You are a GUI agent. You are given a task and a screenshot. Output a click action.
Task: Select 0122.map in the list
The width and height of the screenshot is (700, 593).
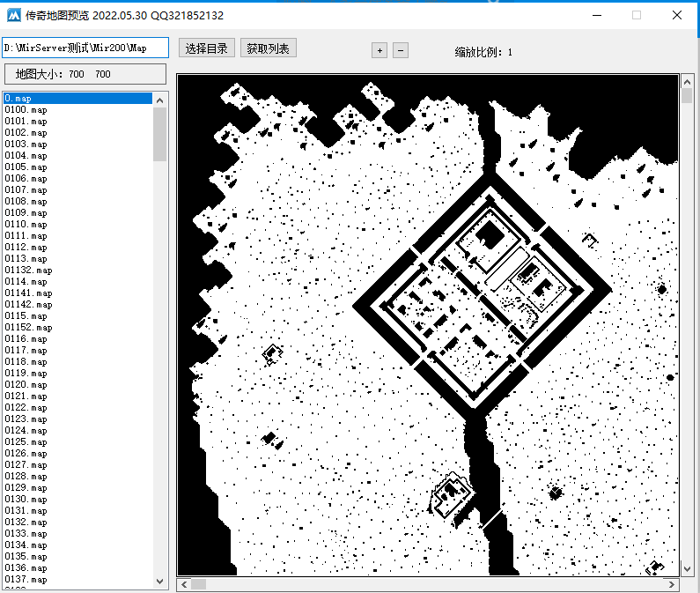tap(77, 408)
